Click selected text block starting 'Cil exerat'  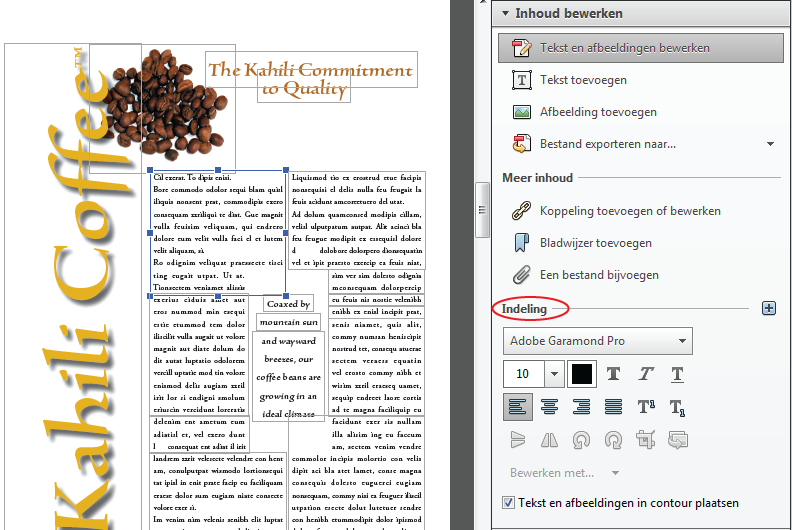(218, 232)
